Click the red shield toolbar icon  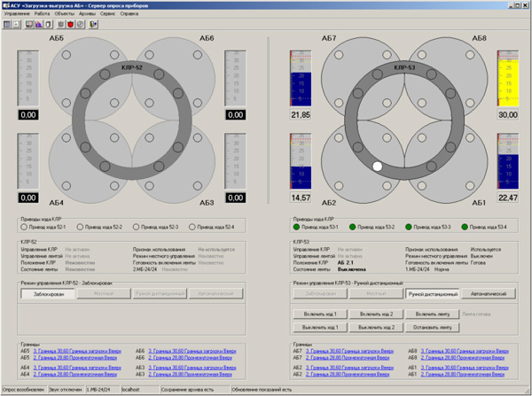pos(70,24)
